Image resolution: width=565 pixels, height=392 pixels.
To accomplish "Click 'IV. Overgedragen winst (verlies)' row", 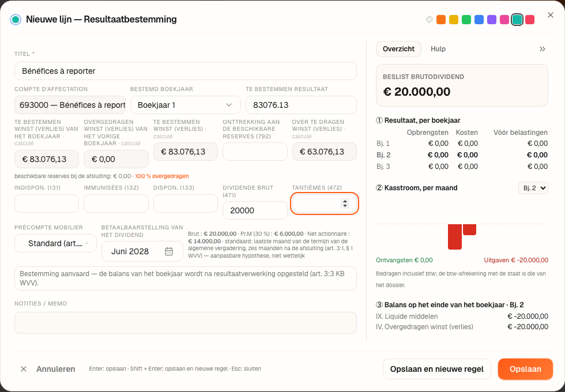I will click(462, 327).
